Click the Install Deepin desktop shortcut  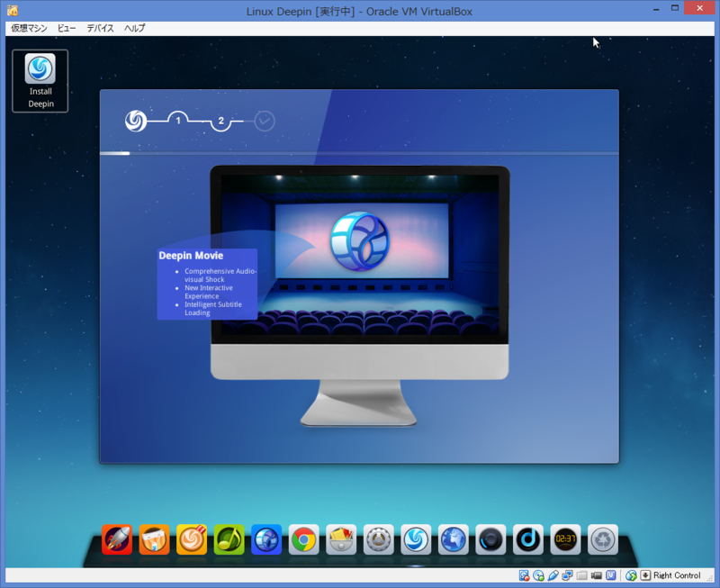[40, 80]
